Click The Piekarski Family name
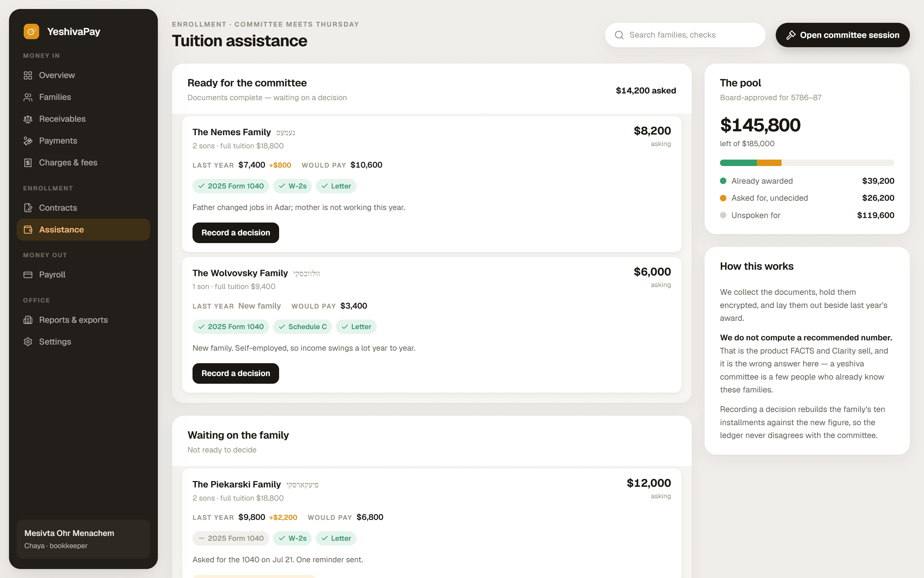Screen dimensions: 924x578 pyautogui.click(x=236, y=484)
